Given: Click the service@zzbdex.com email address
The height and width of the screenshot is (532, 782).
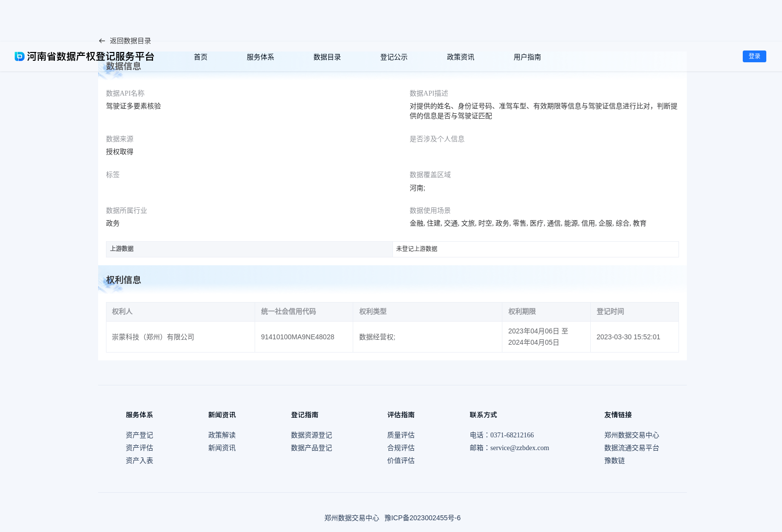Looking at the screenshot, I should [x=520, y=448].
